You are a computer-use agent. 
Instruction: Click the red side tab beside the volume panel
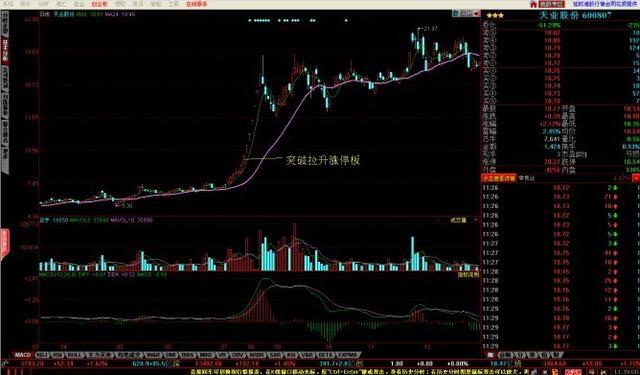click(4, 244)
